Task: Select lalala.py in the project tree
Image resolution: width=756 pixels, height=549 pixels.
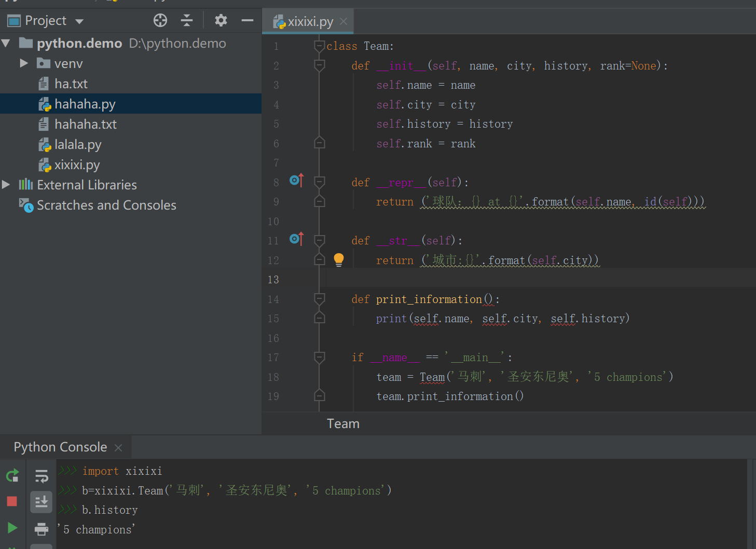Action: (78, 145)
